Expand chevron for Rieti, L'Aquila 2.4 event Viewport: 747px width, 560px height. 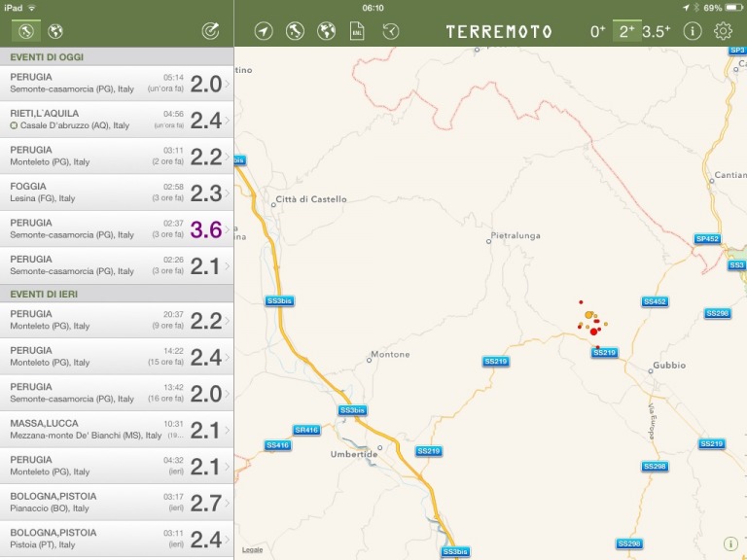pyautogui.click(x=228, y=120)
